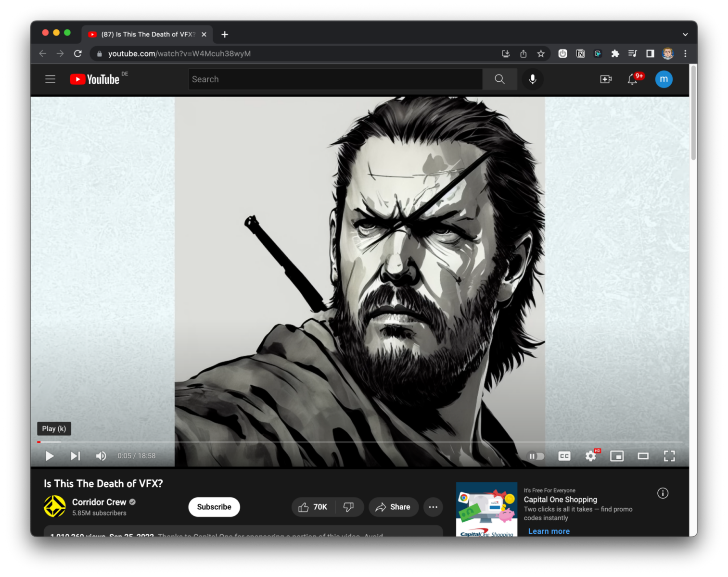This screenshot has width=728, height=577.
Task: Subscribe to Corridor Crew
Action: coord(214,507)
